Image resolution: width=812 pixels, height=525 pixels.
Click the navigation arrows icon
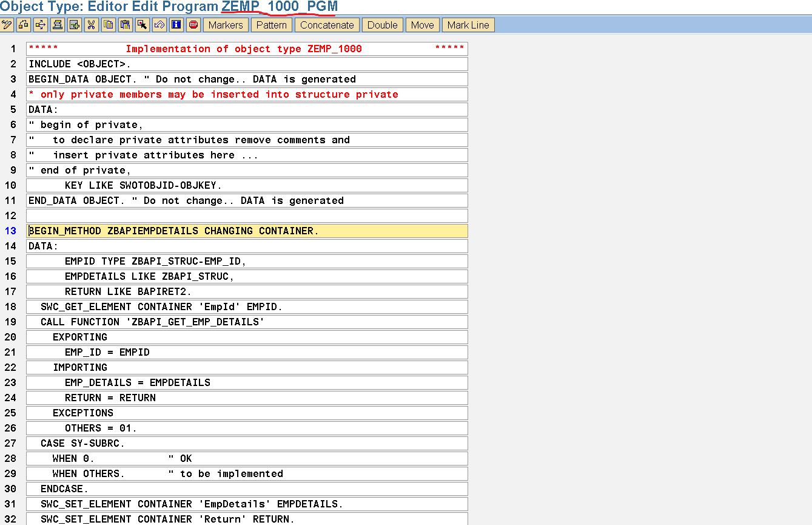(x=41, y=24)
